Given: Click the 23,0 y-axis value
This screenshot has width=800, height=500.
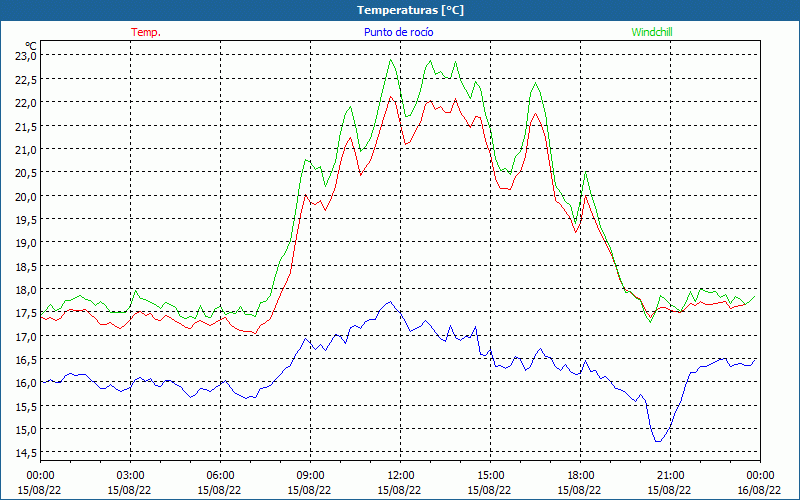Looking at the screenshot, I should coord(26,56).
